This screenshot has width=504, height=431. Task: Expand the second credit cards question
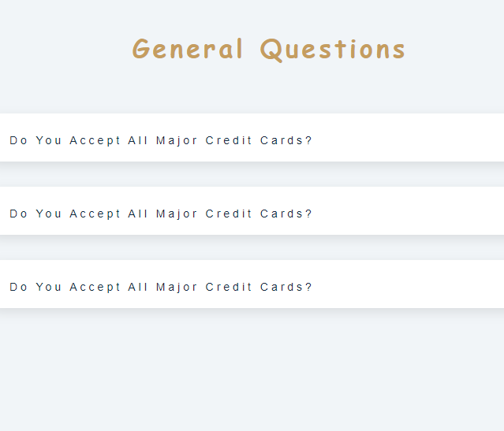point(252,210)
